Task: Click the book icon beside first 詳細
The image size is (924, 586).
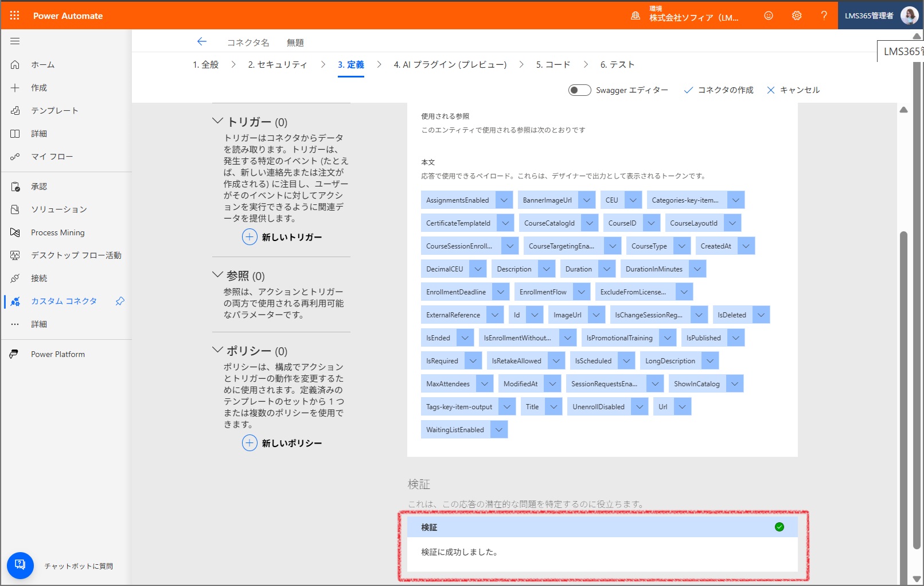Action: [x=15, y=134]
